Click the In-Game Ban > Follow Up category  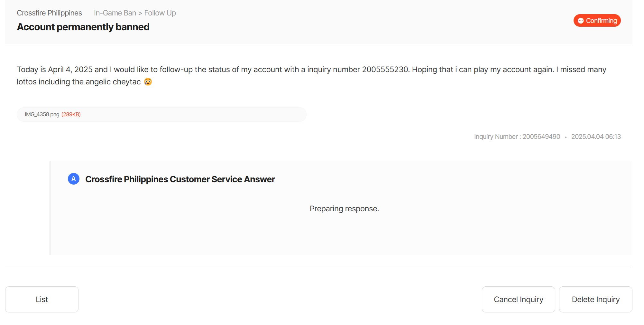(135, 13)
